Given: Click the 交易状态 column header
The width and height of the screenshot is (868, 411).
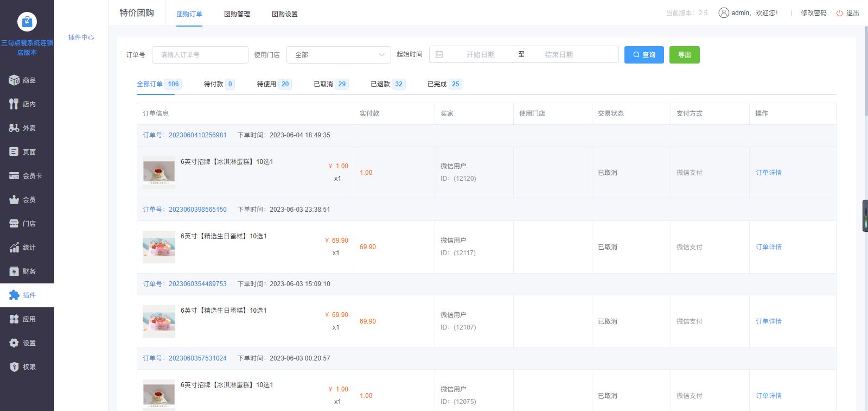Looking at the screenshot, I should click(611, 113).
